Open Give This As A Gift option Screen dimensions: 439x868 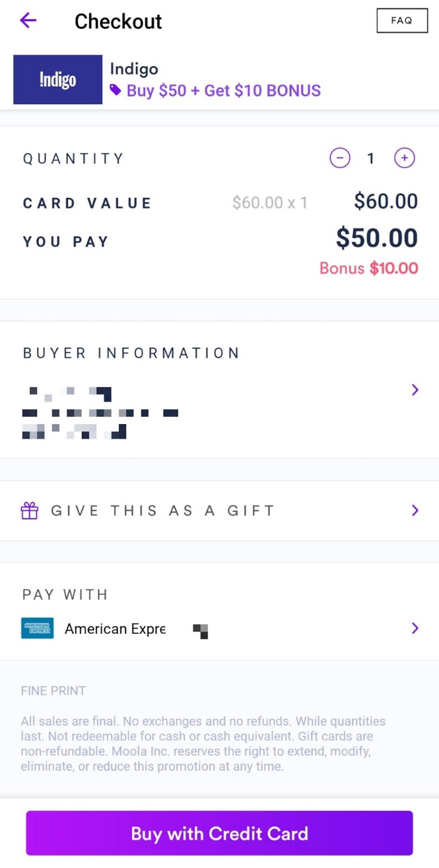pyautogui.click(x=163, y=510)
